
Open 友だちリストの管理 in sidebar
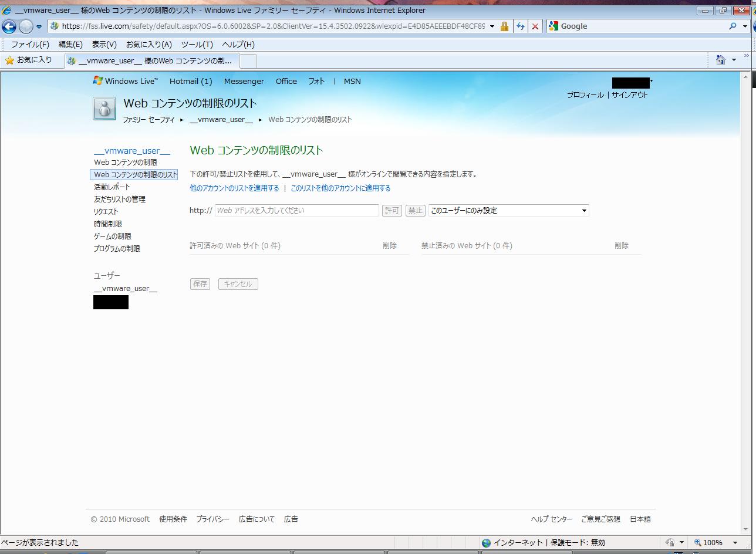point(120,199)
